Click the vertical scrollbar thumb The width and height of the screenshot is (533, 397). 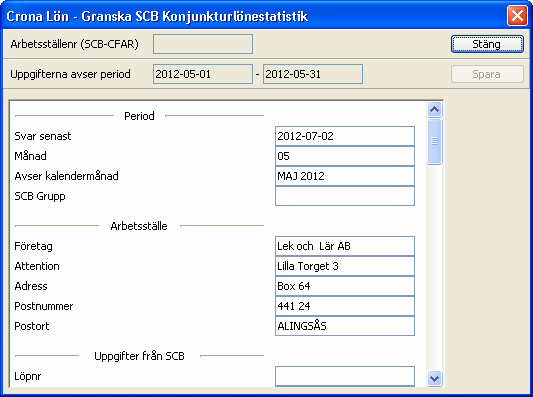(x=434, y=141)
